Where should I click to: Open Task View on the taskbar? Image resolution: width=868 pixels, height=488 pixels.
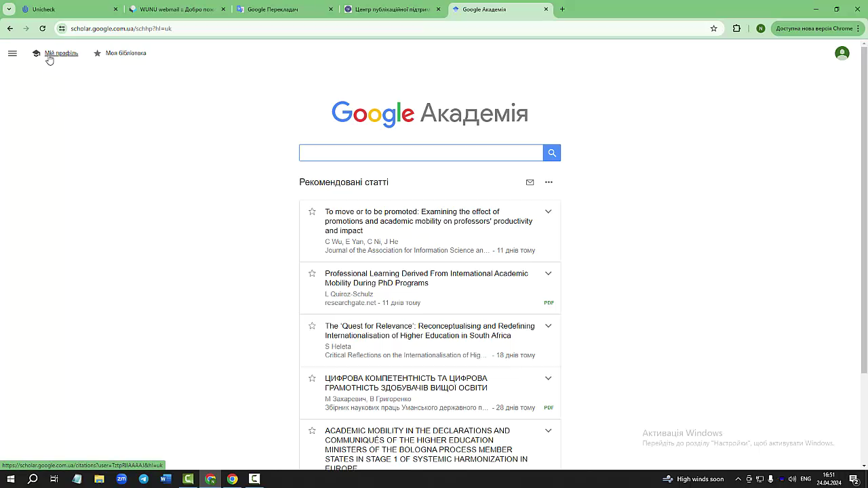[x=54, y=479]
